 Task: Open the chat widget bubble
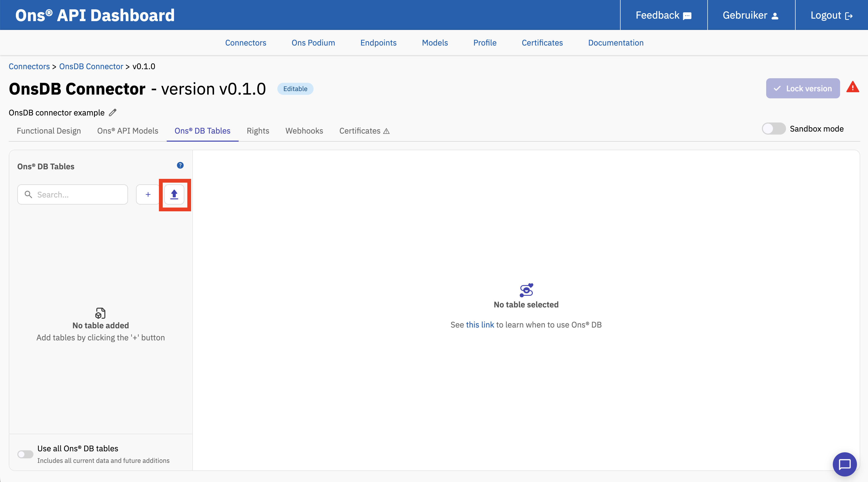[844, 464]
